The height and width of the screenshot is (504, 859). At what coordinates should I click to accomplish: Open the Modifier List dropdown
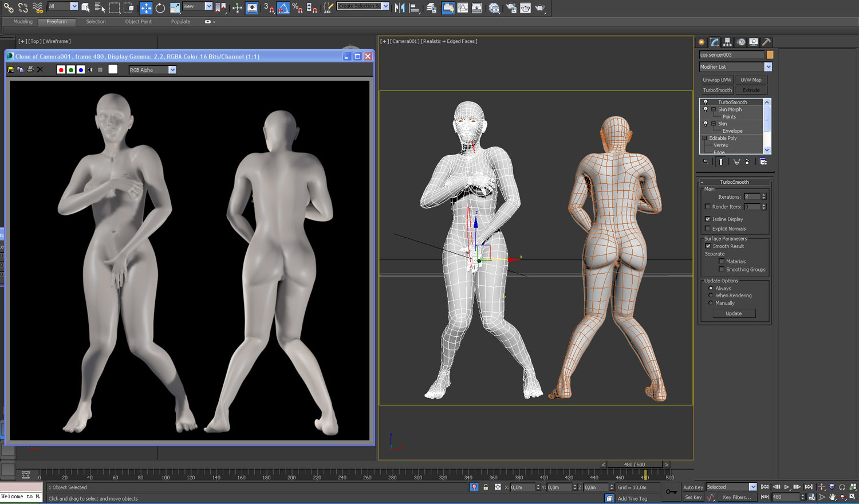point(768,67)
